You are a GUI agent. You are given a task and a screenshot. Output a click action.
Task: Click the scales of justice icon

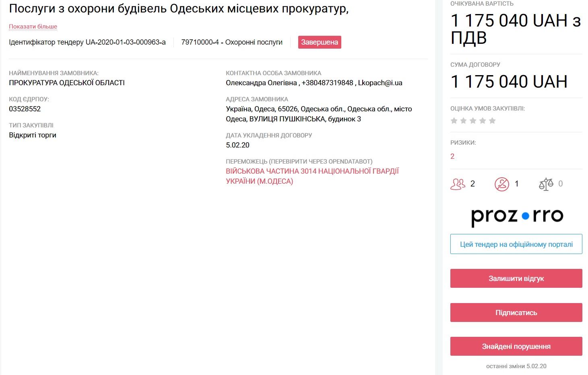tap(546, 184)
